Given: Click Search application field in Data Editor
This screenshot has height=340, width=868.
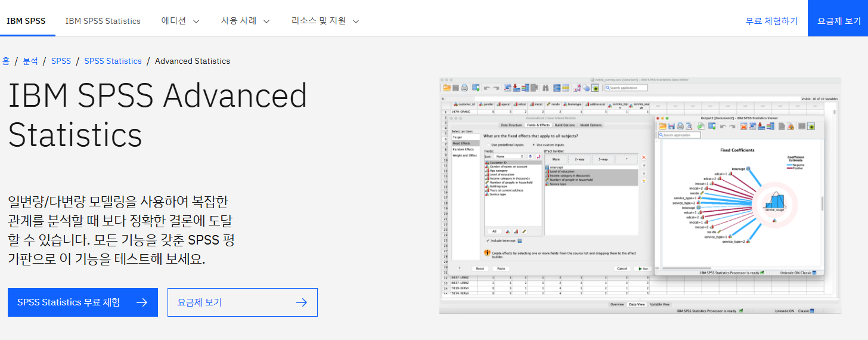Looking at the screenshot, I should [x=626, y=88].
